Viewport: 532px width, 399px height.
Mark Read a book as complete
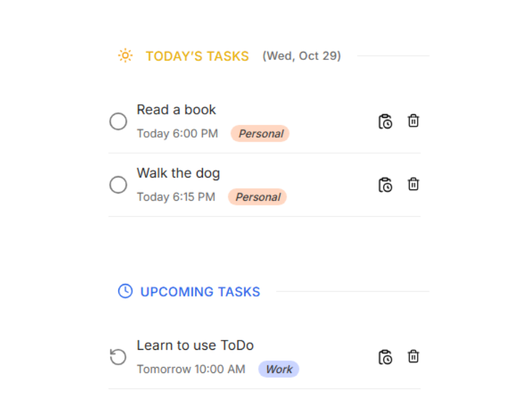118,122
